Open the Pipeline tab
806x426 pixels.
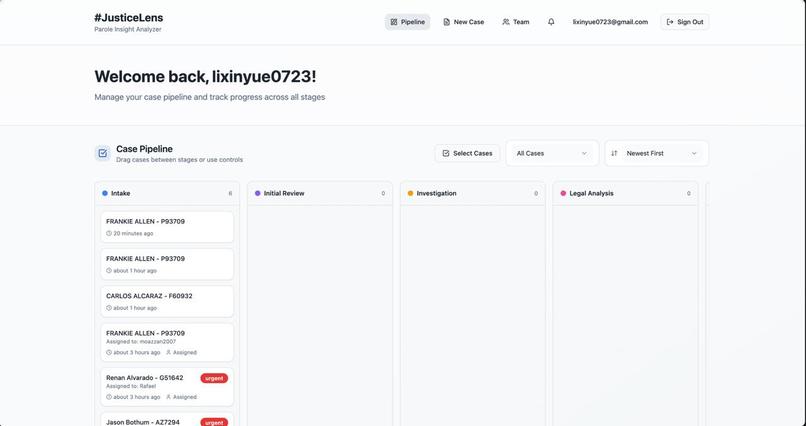[x=407, y=22]
